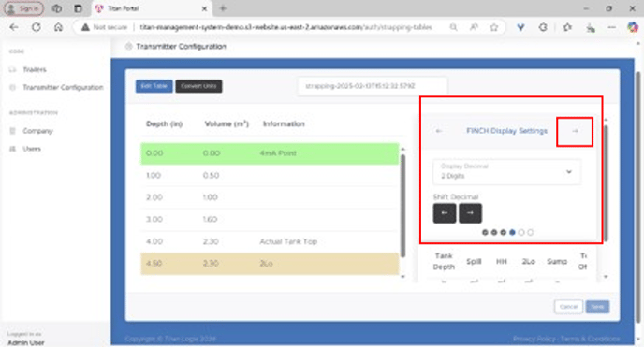This screenshot has width=644, height=347.
Task: Click the icon beside Transmitter Configuration page title
Action: [128, 47]
